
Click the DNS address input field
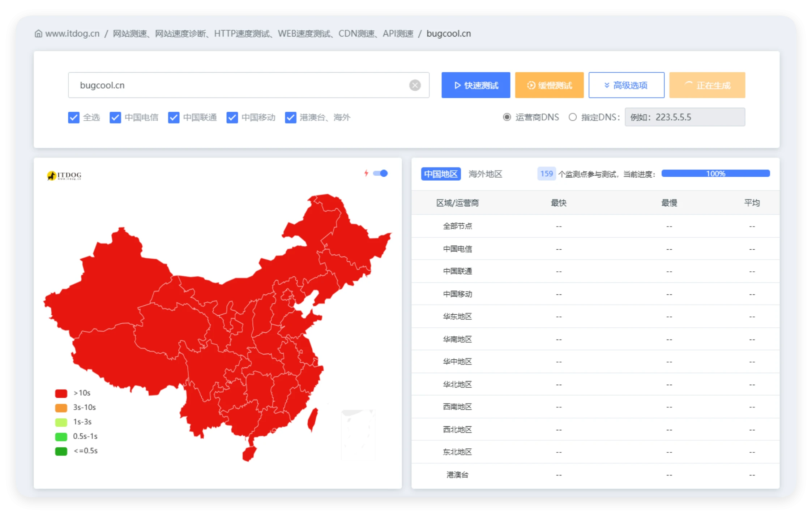pos(685,117)
